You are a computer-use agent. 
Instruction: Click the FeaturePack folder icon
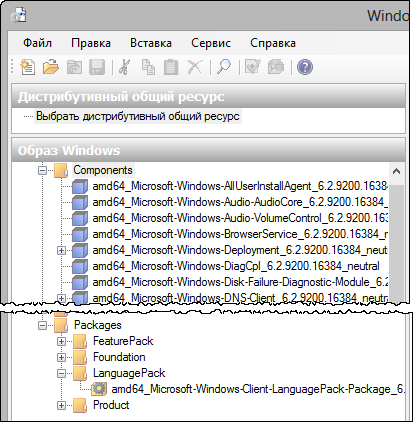[80, 341]
